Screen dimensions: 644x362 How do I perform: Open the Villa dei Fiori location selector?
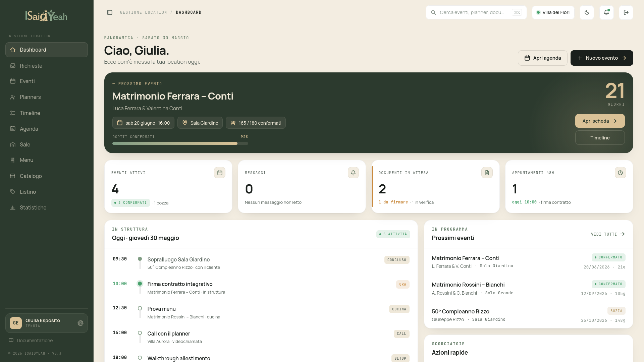click(x=553, y=12)
